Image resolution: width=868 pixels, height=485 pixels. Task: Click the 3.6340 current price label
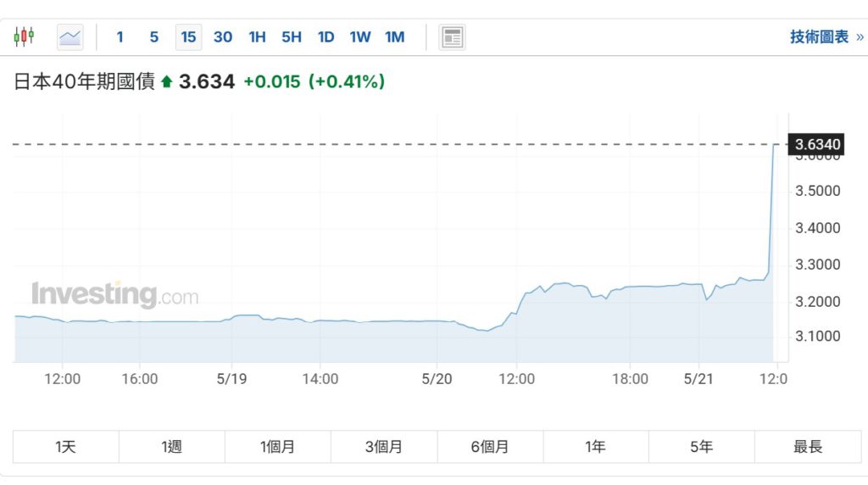coord(817,144)
